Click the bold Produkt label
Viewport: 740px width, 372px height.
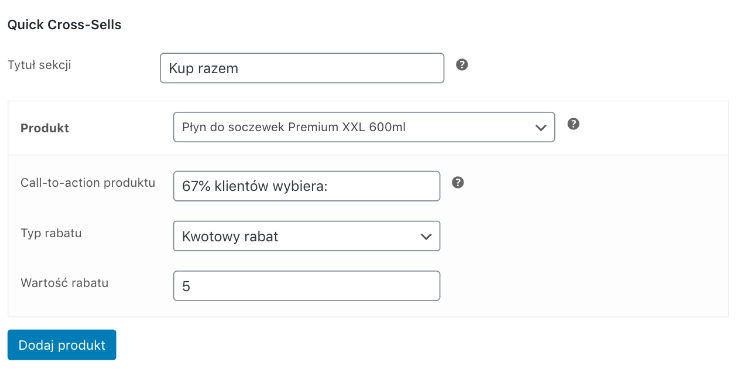click(x=45, y=128)
